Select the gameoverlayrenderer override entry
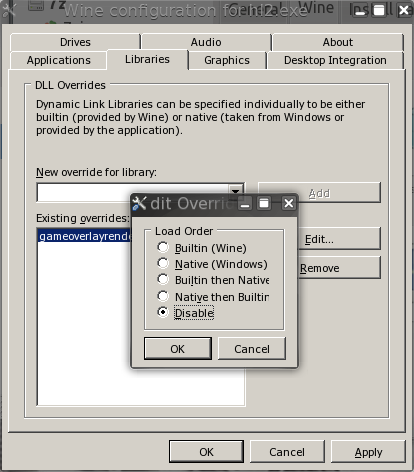Screen dimensions: 414x472 pos(85,236)
